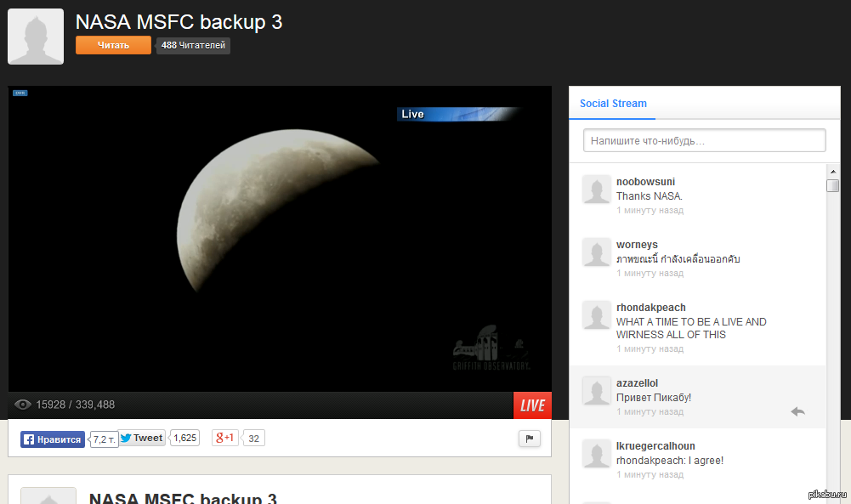The width and height of the screenshot is (851, 504).
Task: Click the timestamp under lkruegercalhoun's message
Action: tap(650, 475)
